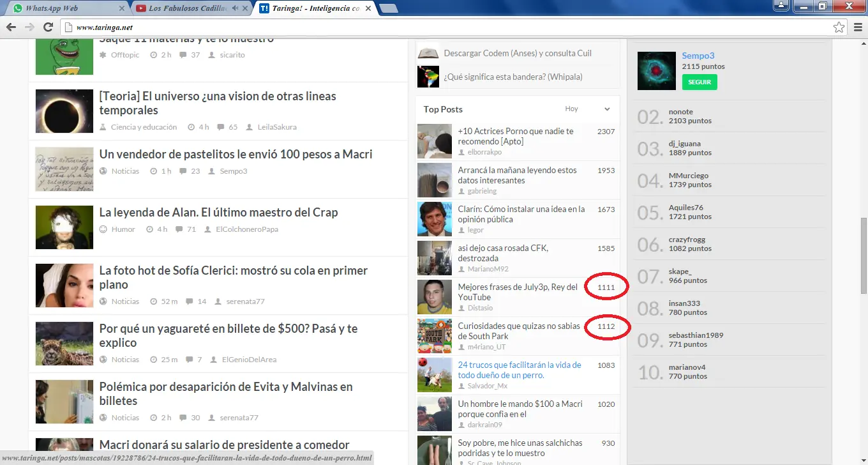Open top post 'Arrancá la mañana leyendo estos datos interesantes'

click(x=518, y=175)
